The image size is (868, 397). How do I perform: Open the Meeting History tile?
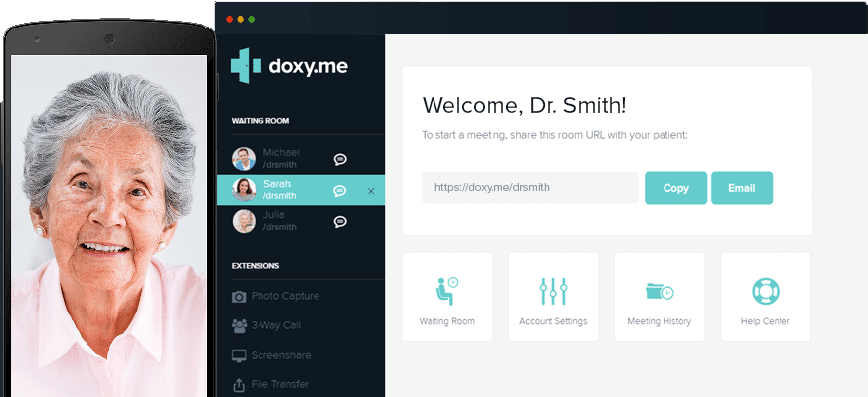point(659,297)
